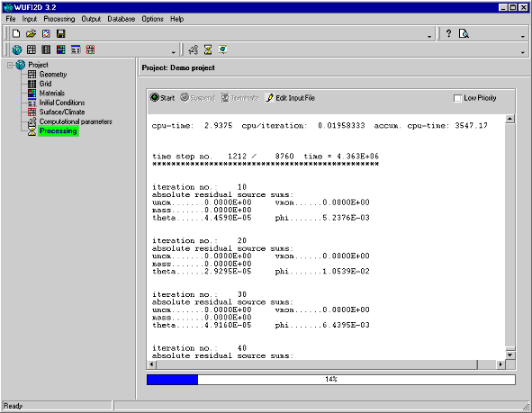The height and width of the screenshot is (413, 532).
Task: Open the Help menu
Action: tap(176, 19)
